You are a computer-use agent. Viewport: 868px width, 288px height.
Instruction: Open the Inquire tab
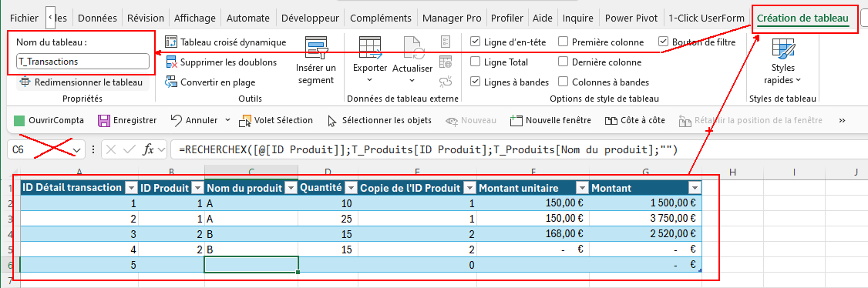[x=578, y=18]
